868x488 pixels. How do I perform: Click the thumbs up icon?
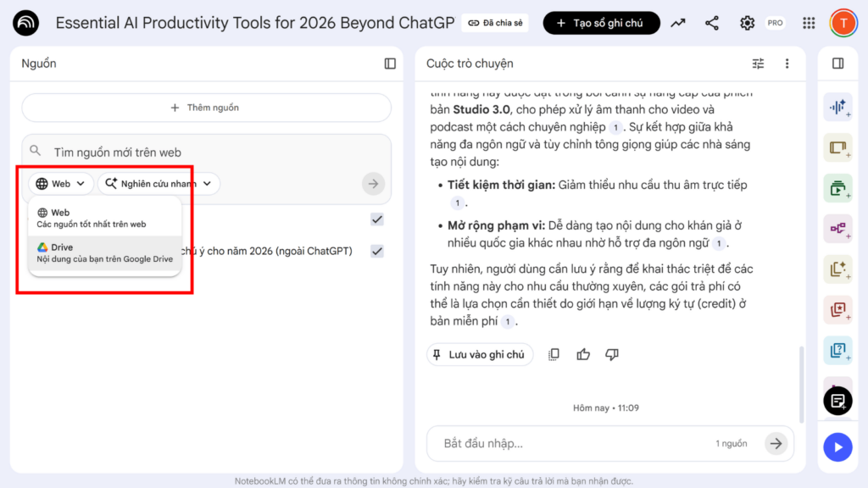tap(583, 354)
